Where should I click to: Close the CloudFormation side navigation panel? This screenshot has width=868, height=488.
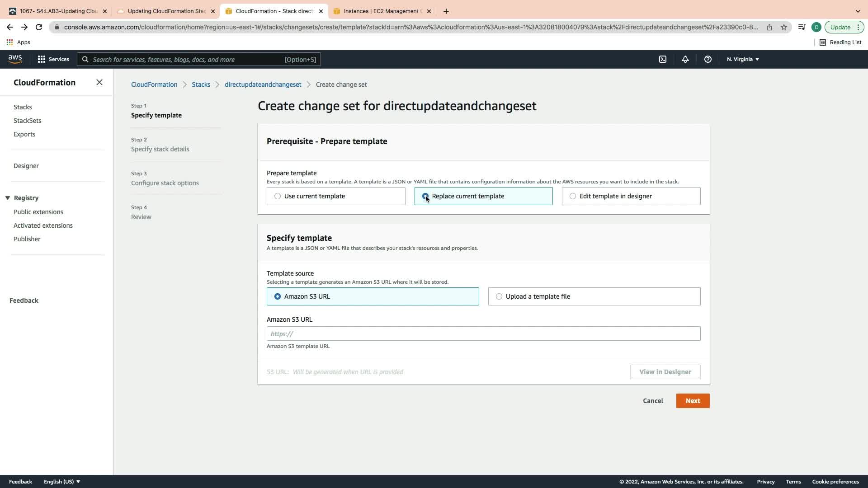pyautogui.click(x=99, y=82)
